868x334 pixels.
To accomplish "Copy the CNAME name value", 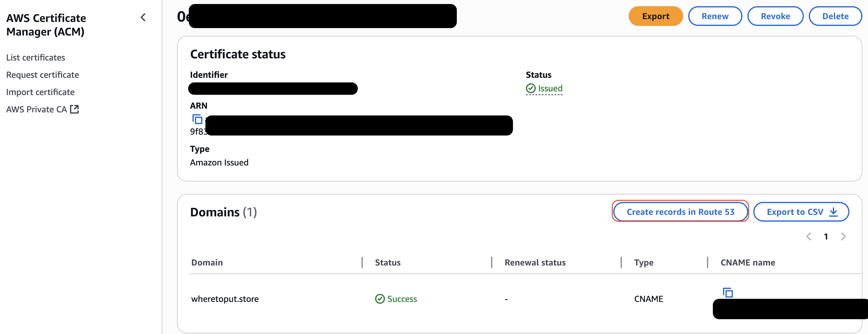I will [x=727, y=293].
